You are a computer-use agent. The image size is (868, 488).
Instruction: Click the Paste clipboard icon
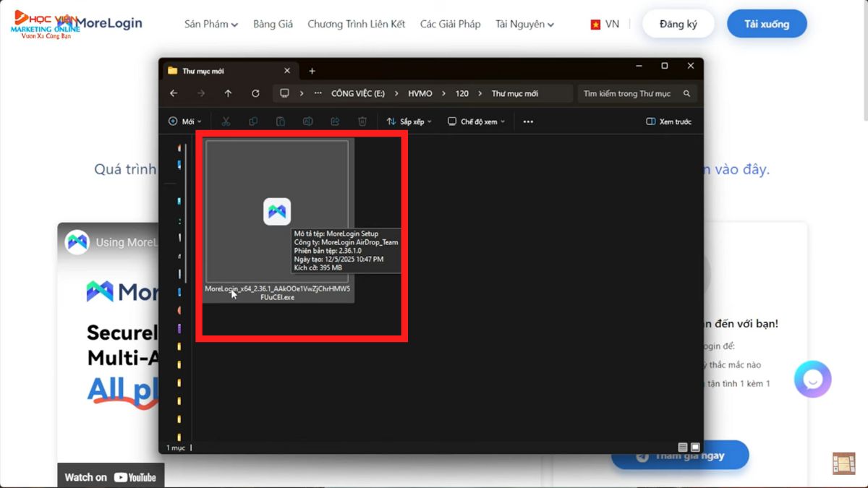pos(281,121)
